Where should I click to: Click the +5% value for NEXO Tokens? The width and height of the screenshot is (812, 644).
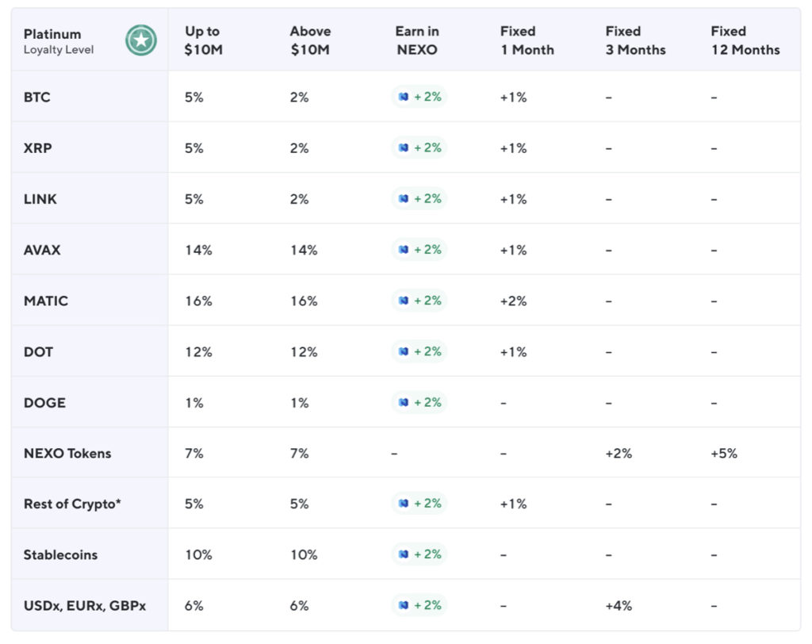click(x=724, y=454)
